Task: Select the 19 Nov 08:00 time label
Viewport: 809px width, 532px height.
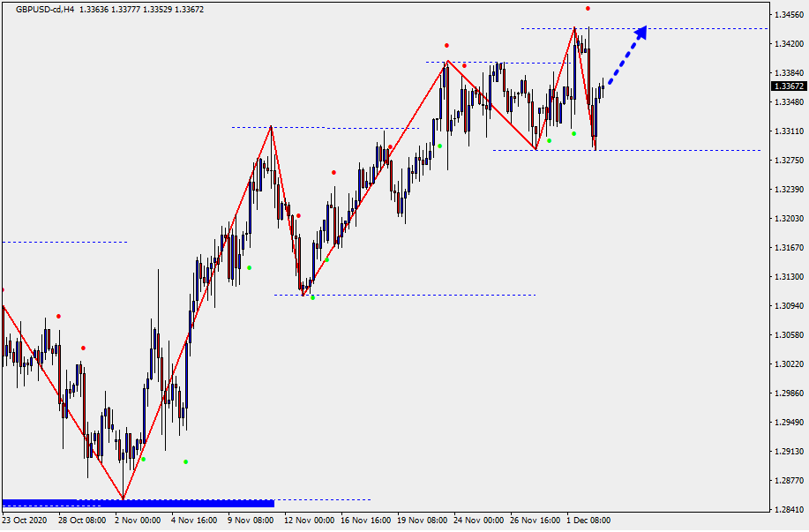Action: click(421, 521)
